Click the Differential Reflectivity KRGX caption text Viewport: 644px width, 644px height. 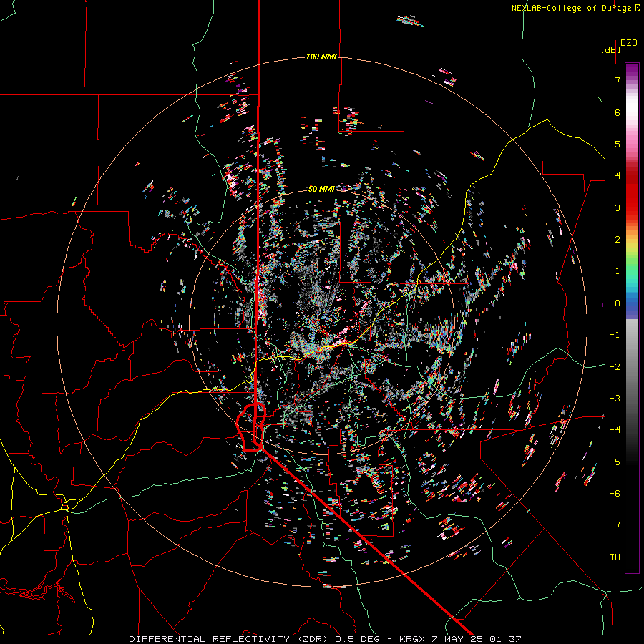[325, 639]
